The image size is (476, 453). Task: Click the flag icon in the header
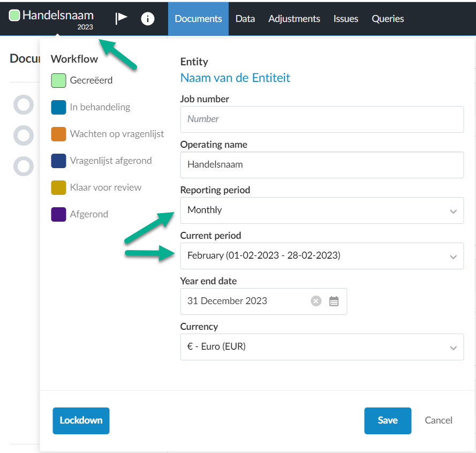click(121, 18)
